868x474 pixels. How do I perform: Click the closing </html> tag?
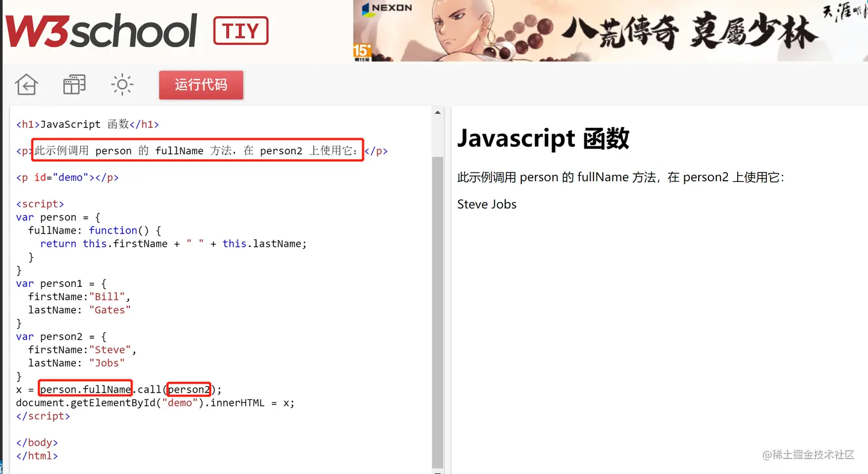click(x=37, y=456)
